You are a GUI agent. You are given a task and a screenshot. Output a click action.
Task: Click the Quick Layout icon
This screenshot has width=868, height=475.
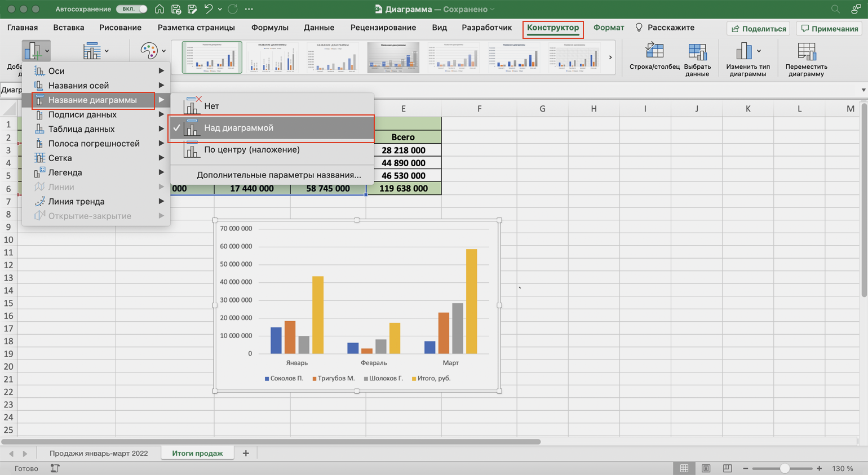pos(92,51)
